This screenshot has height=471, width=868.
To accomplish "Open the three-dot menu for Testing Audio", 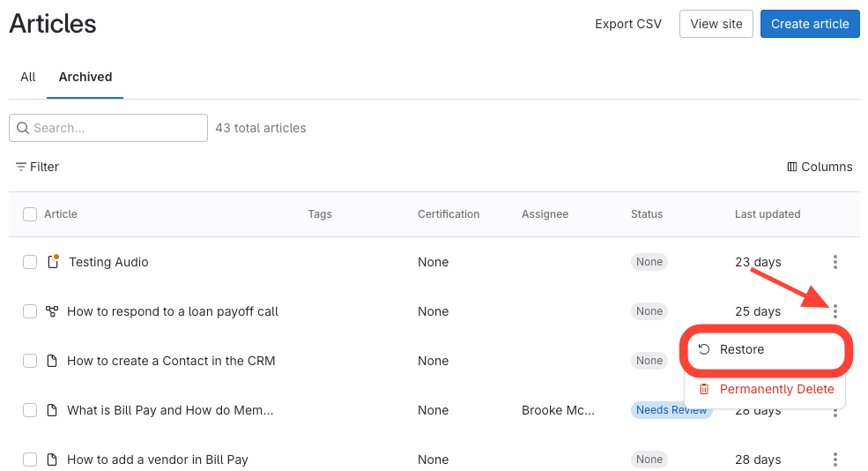I will point(835,262).
